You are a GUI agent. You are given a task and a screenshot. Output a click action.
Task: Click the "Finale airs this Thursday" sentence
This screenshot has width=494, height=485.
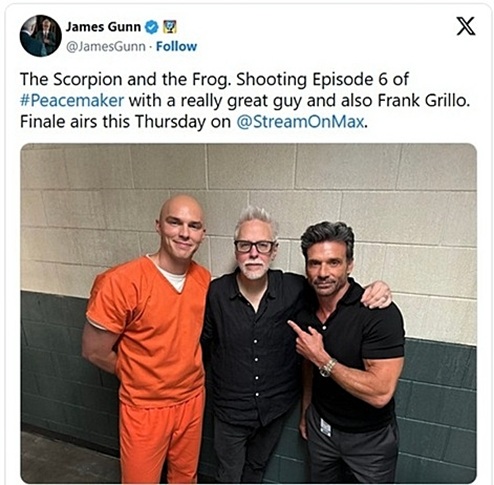click(x=194, y=121)
